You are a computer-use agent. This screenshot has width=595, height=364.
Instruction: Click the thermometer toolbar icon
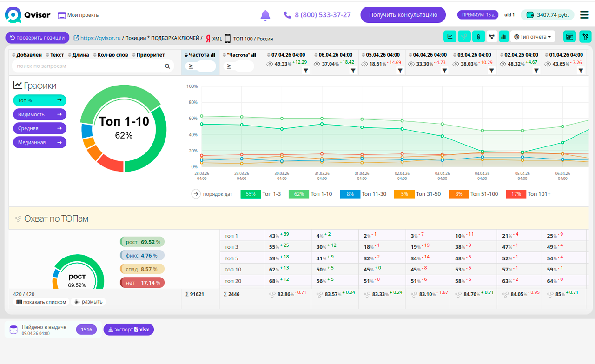[477, 37]
